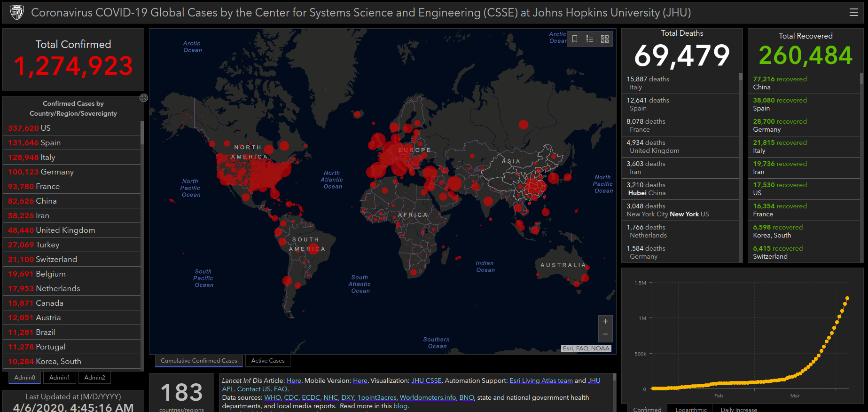Click the Esri, FAO, NOAA attribution
This screenshot has width=868, height=412.
click(586, 349)
